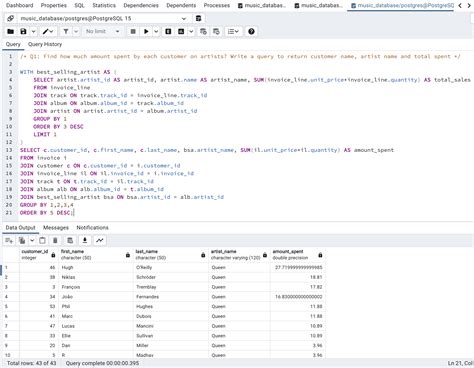Click the Rollback transaction icon

[216, 31]
